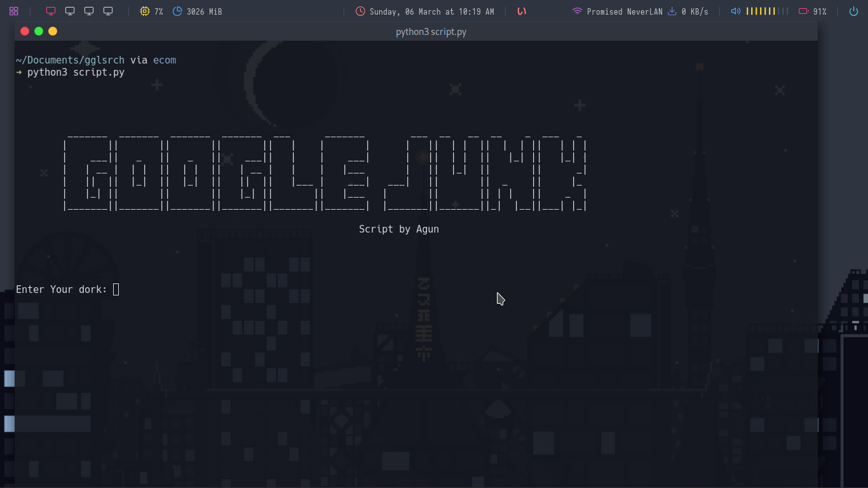The height and width of the screenshot is (488, 868).
Task: Adjust the volume level bar
Action: [x=767, y=11]
